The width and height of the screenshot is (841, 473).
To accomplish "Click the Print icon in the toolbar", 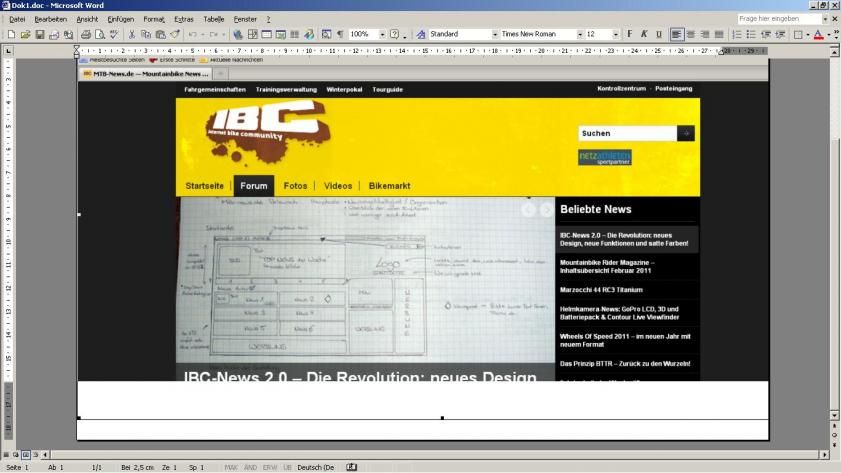I will [x=85, y=34].
